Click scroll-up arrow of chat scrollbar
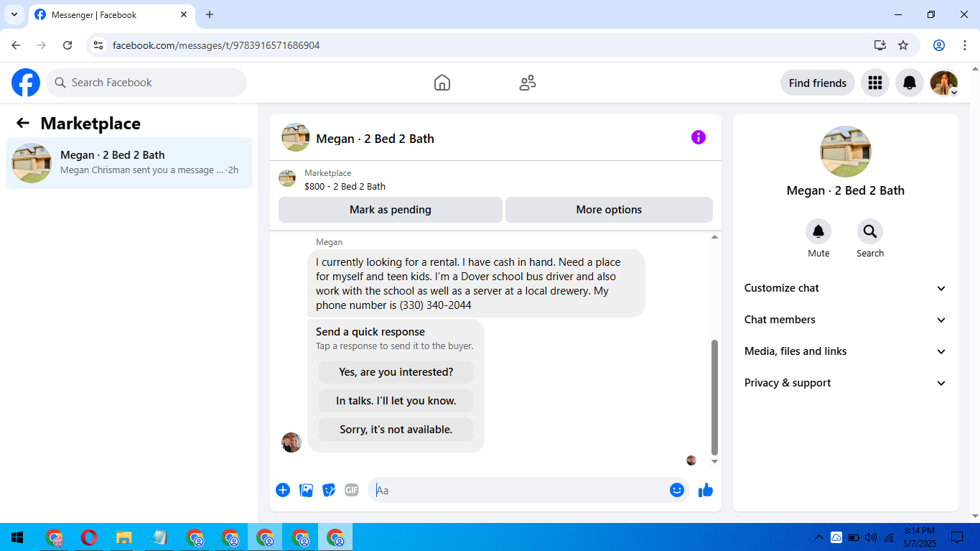The image size is (980, 551). [x=714, y=236]
